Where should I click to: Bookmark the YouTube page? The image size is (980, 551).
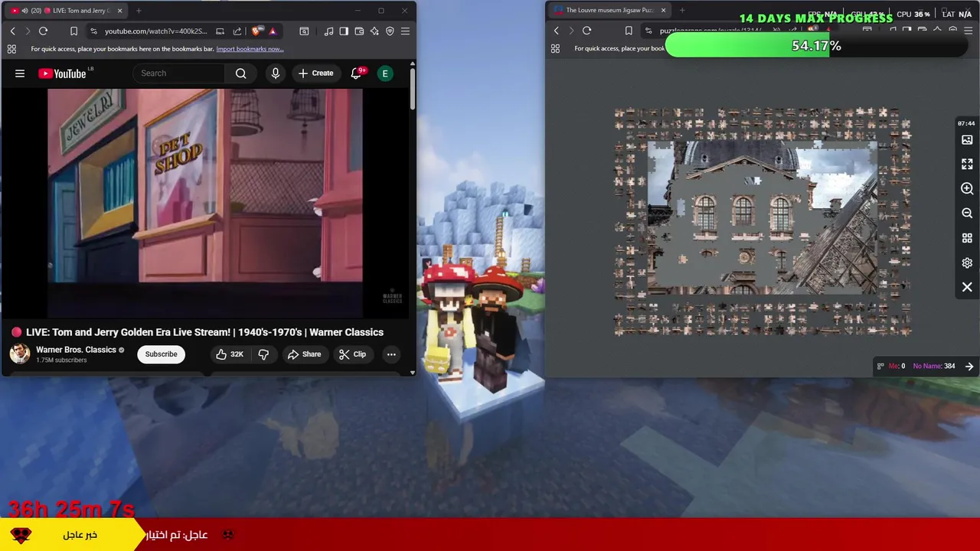pyautogui.click(x=73, y=31)
